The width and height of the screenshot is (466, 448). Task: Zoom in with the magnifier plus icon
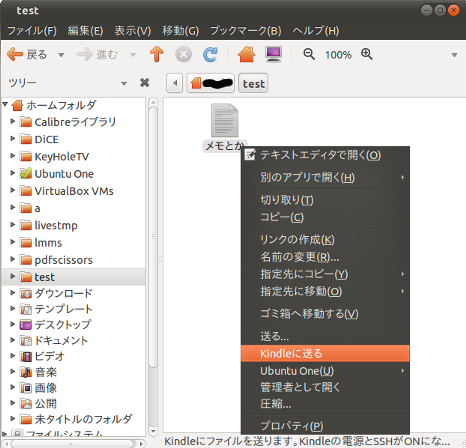[367, 54]
